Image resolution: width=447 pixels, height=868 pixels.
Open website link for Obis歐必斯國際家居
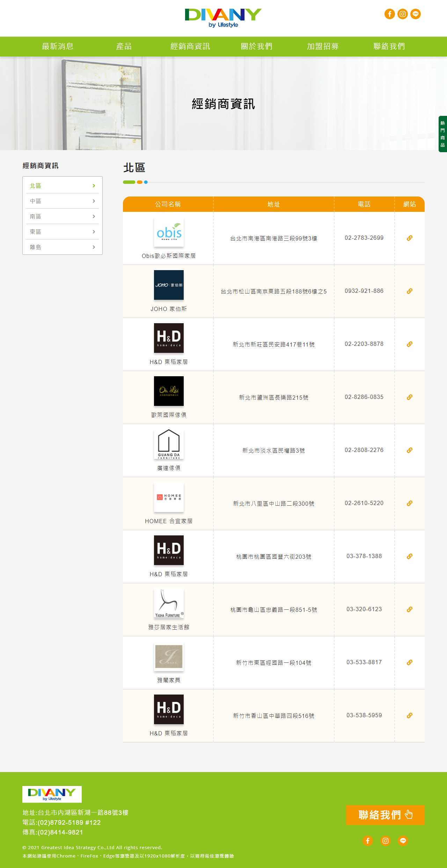(x=410, y=238)
